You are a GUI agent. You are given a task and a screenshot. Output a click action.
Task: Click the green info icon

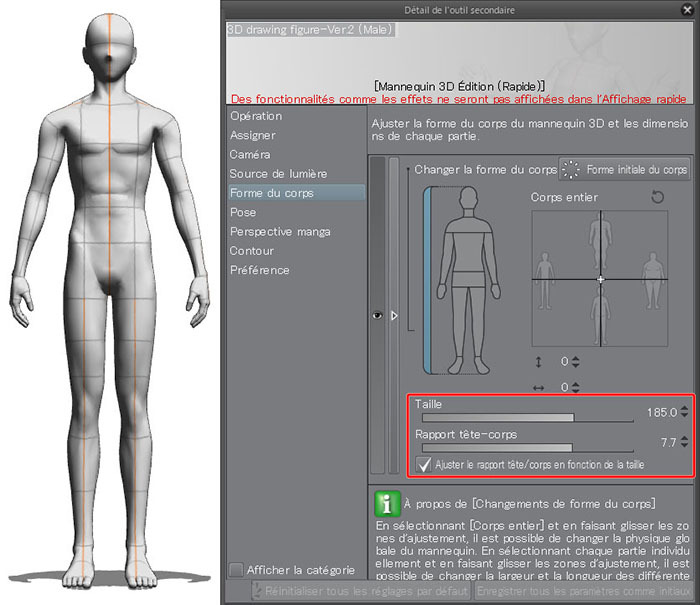[x=387, y=504]
